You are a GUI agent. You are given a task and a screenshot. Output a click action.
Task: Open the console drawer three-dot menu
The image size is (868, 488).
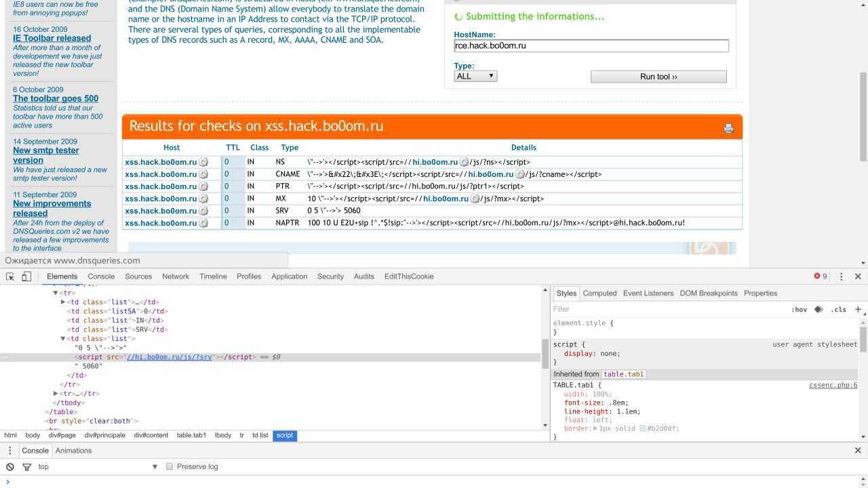click(x=10, y=451)
